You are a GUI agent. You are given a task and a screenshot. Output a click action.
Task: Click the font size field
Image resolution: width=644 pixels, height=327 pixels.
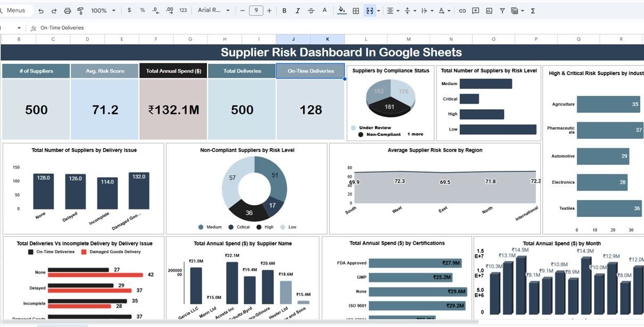point(256,11)
